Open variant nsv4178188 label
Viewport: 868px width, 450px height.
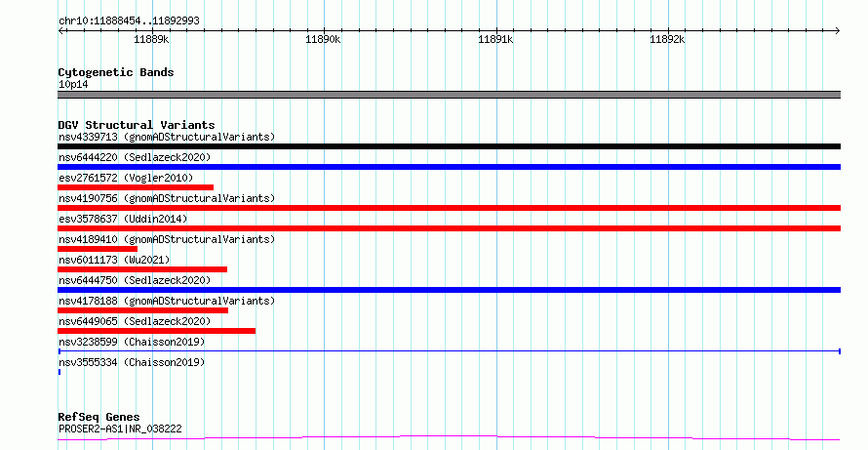coord(167,301)
